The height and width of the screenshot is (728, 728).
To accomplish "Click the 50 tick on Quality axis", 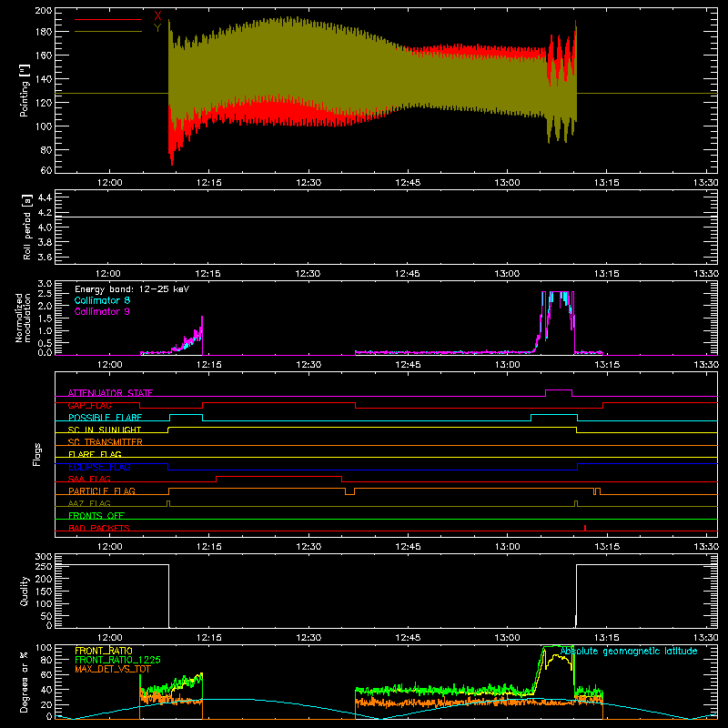I will click(46, 616).
